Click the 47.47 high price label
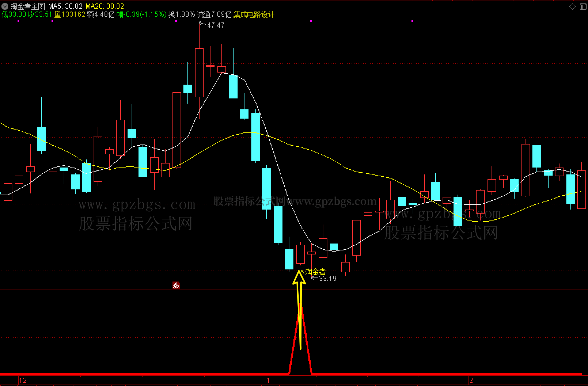588x386 pixels. tap(216, 25)
